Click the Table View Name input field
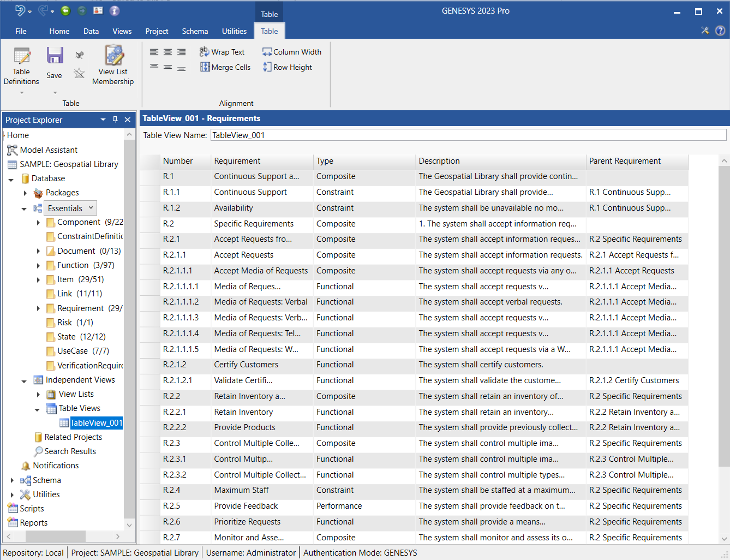Viewport: 730px width, 560px height. click(x=468, y=135)
